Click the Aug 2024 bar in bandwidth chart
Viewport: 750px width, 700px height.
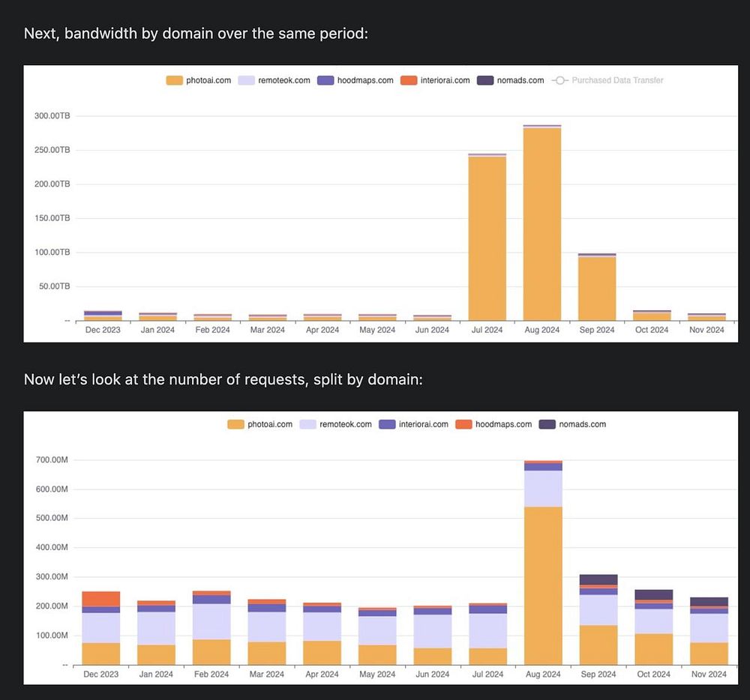[x=542, y=225]
